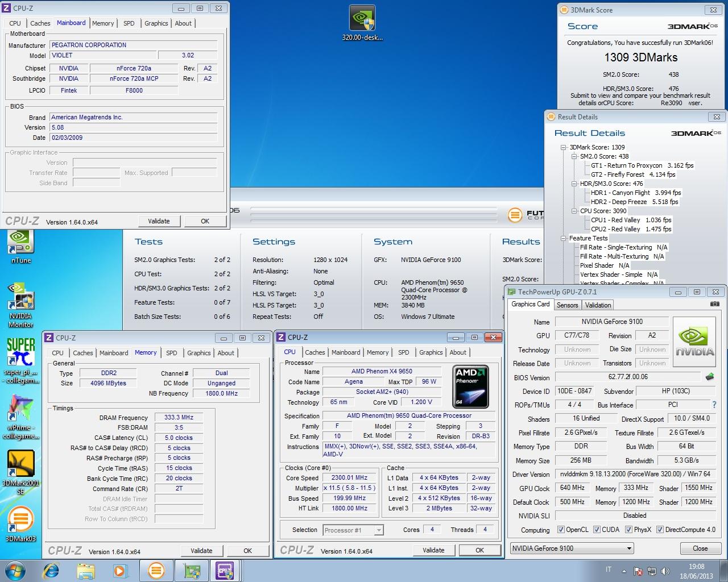Screen dimensions: 728x582
Task: Open the SPD tab in the Memory CPU-Z window
Action: [x=171, y=353]
